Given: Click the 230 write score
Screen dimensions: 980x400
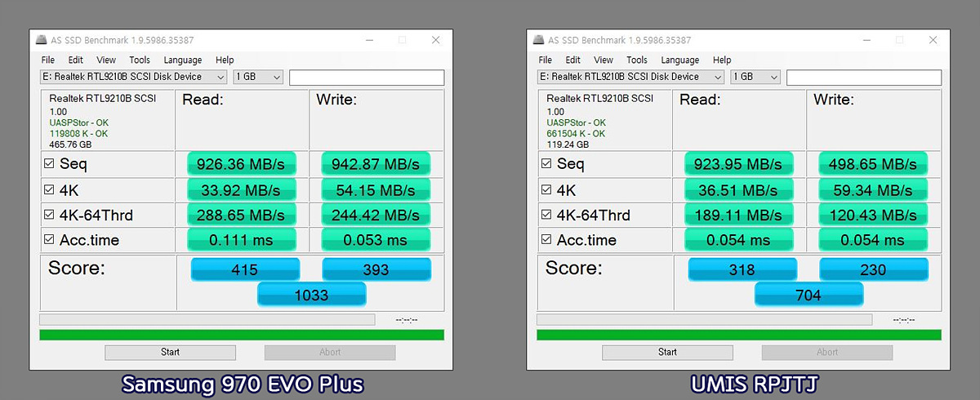Looking at the screenshot, I should point(874,270).
